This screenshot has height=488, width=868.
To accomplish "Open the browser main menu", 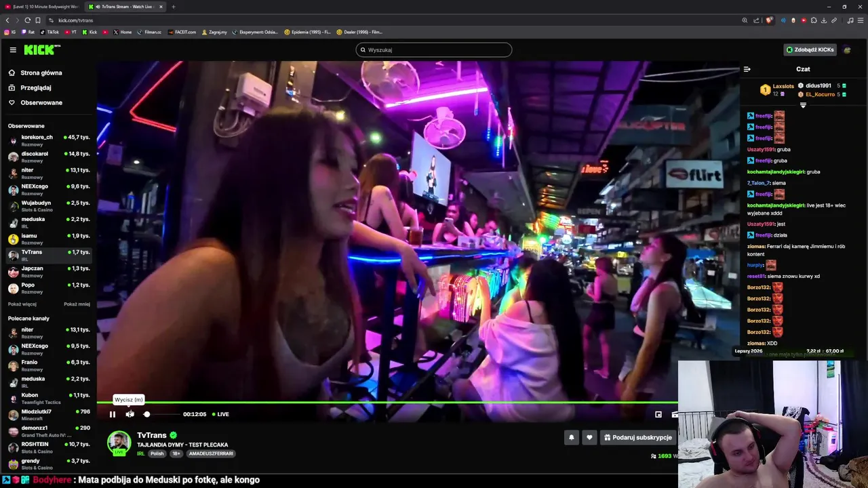I will tap(861, 20).
